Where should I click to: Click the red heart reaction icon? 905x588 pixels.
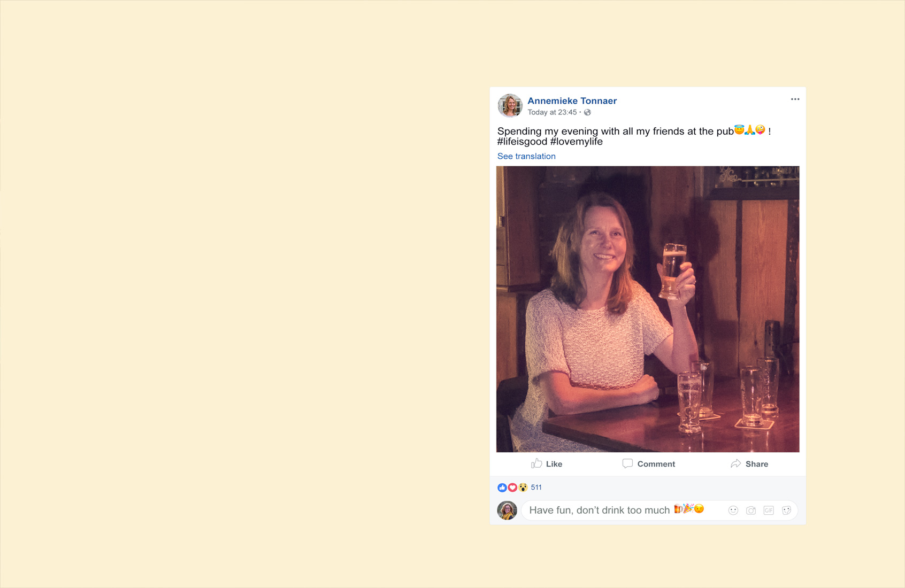[x=512, y=488]
